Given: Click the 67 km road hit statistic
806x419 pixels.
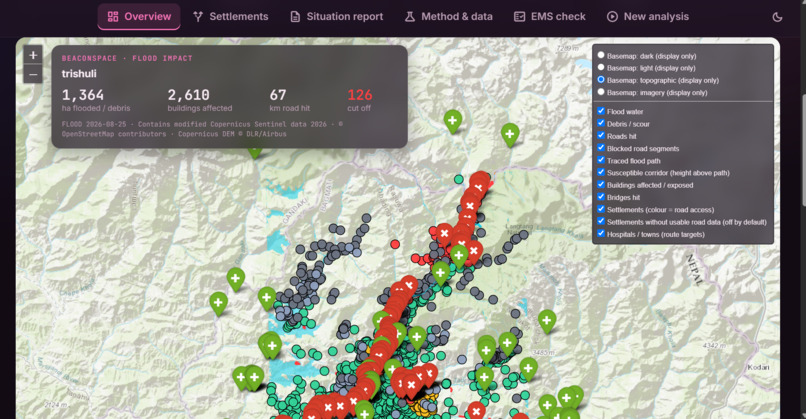Looking at the screenshot, I should point(289,100).
